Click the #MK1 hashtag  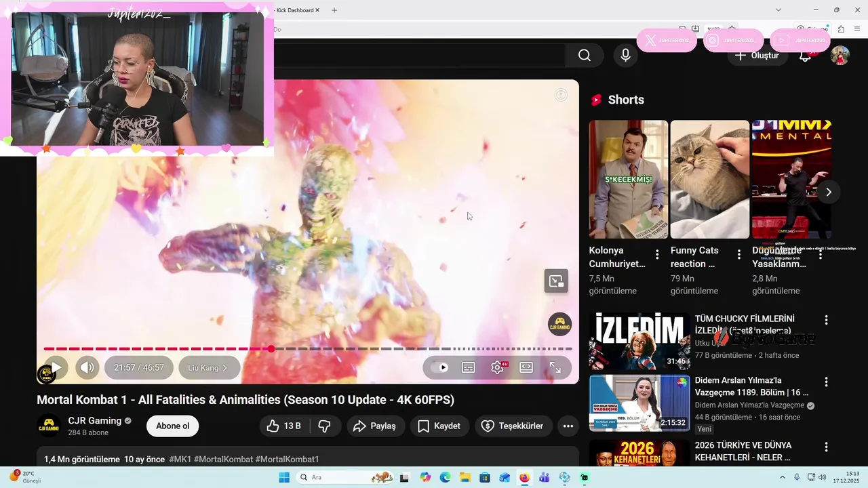[x=180, y=459]
